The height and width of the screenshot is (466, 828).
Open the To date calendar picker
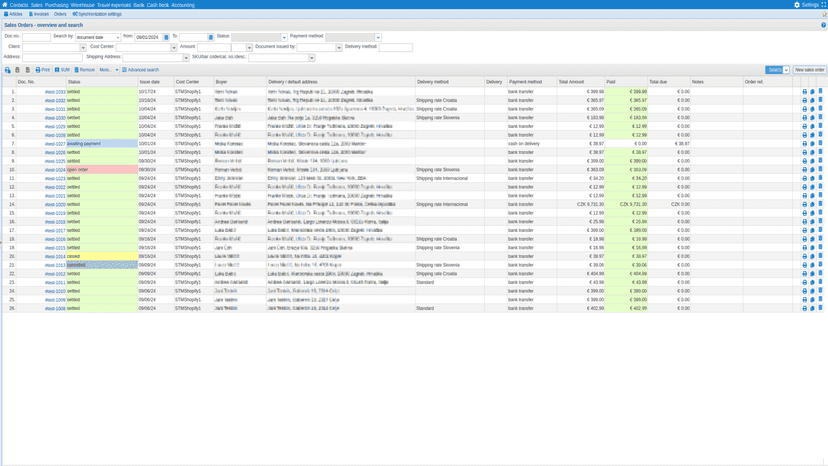tap(211, 37)
